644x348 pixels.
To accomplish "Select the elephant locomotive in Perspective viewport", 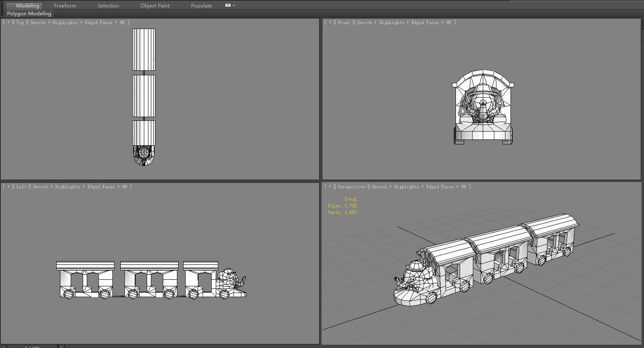I will tap(415, 283).
